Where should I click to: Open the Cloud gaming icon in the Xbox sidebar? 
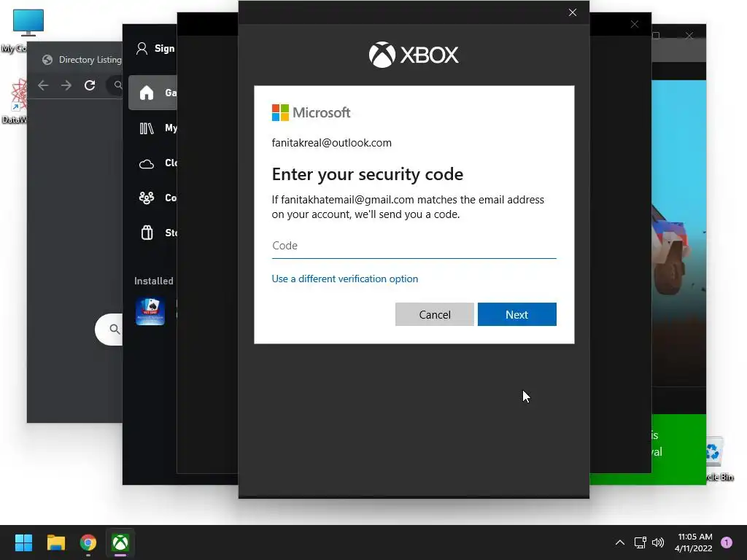(x=146, y=164)
